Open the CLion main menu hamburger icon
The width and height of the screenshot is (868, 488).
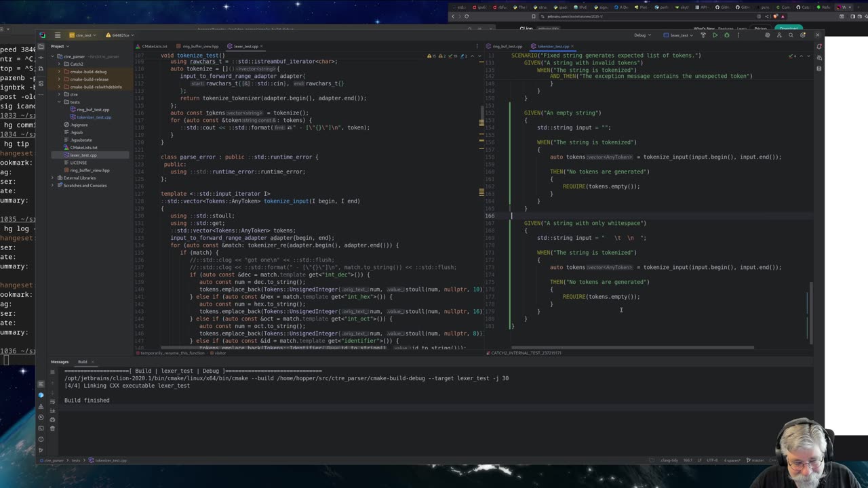click(58, 35)
